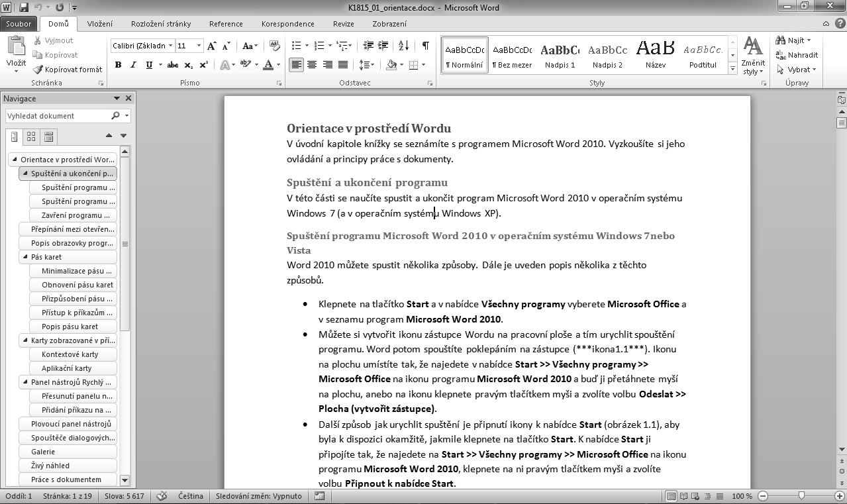Viewport: 847px width, 504px height.
Task: Expand the styles gallery
Action: pos(732,68)
